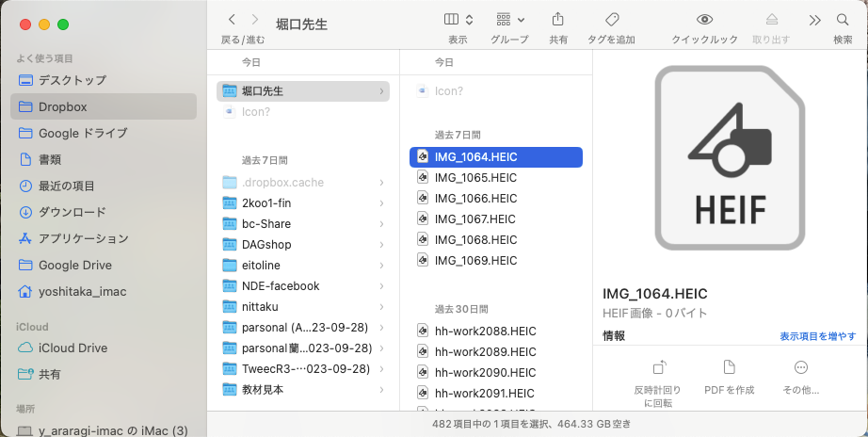Select file IMG_1066.HEIC
The height and width of the screenshot is (437, 868).
(496, 199)
